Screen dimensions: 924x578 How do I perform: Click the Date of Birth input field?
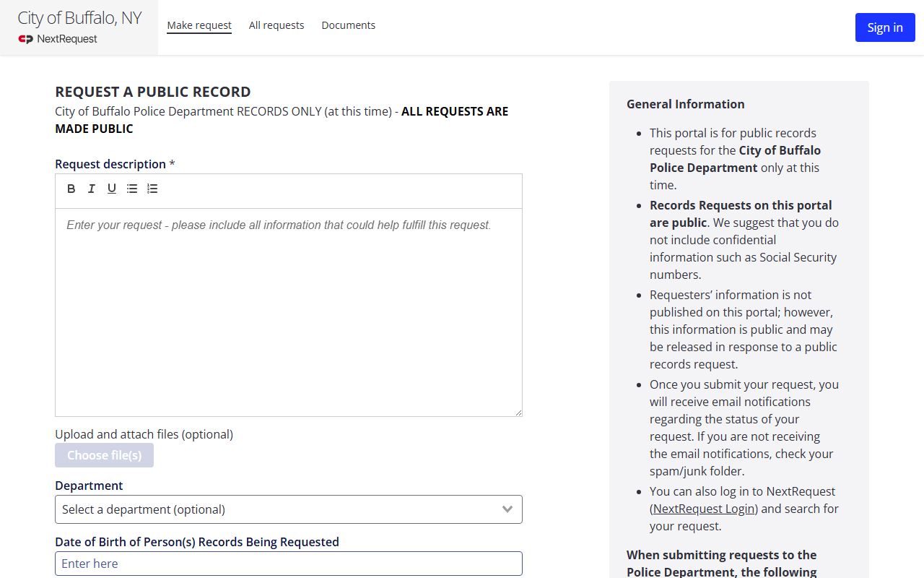[289, 564]
